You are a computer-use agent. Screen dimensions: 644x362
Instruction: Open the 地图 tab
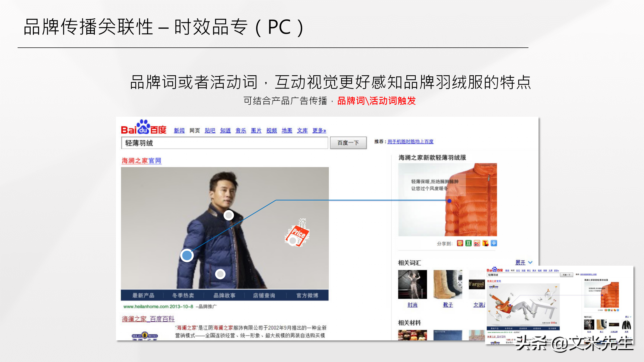point(287,130)
